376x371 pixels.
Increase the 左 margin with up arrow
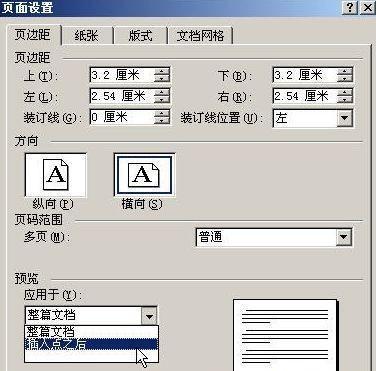(x=162, y=92)
